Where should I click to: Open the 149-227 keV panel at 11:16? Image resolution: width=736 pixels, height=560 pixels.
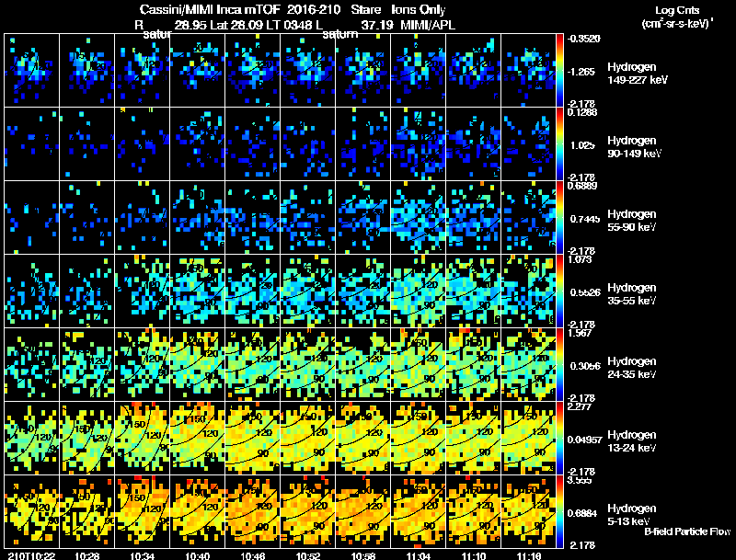pyautogui.click(x=528, y=71)
